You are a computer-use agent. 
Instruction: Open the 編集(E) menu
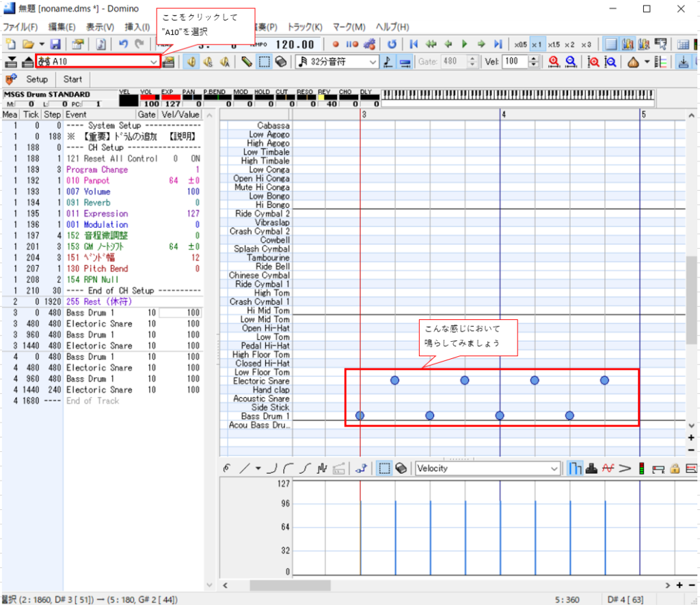point(62,27)
